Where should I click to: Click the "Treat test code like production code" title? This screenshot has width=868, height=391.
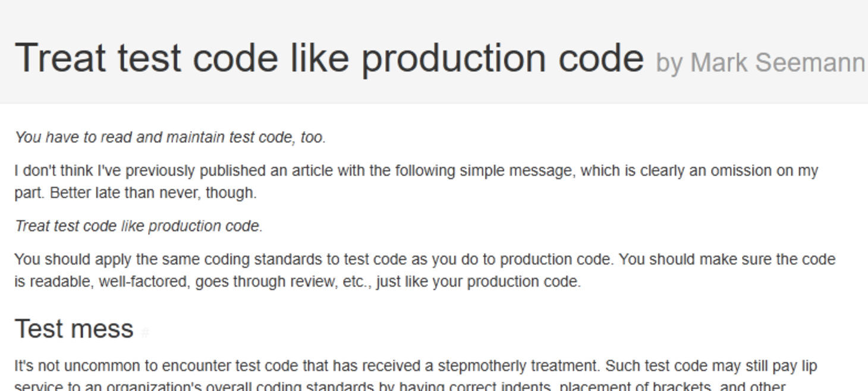click(329, 58)
